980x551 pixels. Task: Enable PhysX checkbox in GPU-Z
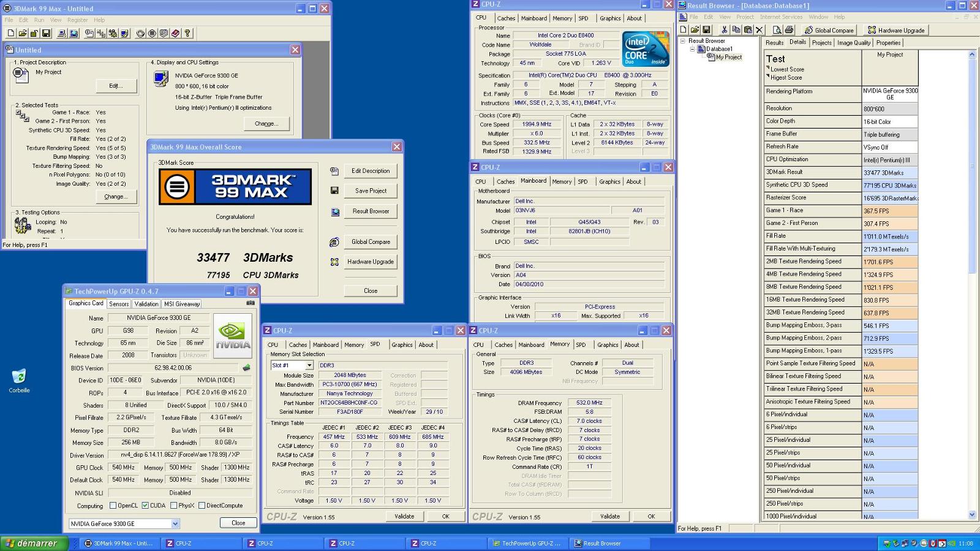coord(174,506)
